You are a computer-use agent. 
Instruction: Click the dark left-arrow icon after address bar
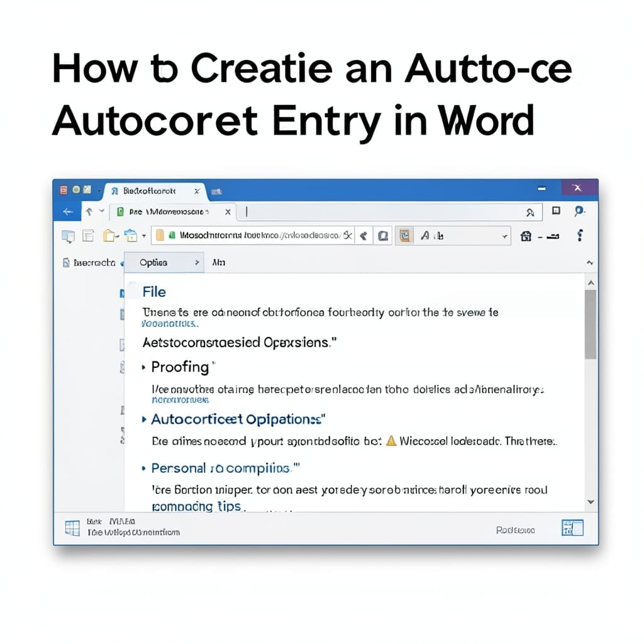364,236
